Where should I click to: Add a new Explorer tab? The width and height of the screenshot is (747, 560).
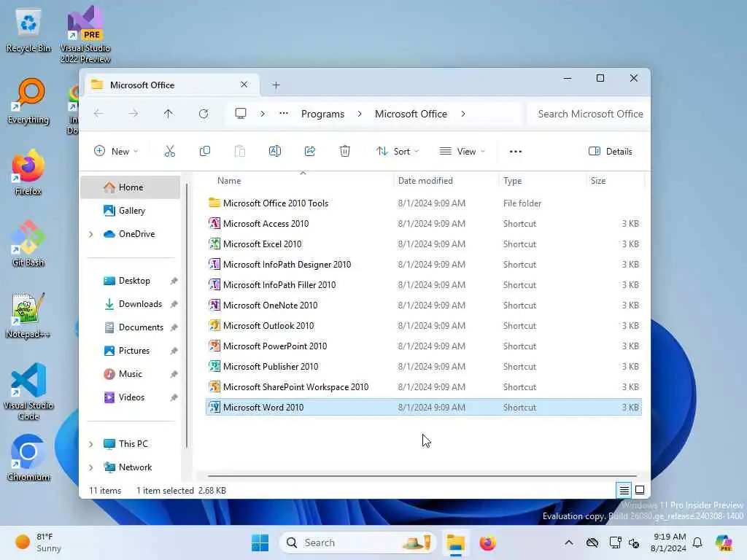click(276, 85)
